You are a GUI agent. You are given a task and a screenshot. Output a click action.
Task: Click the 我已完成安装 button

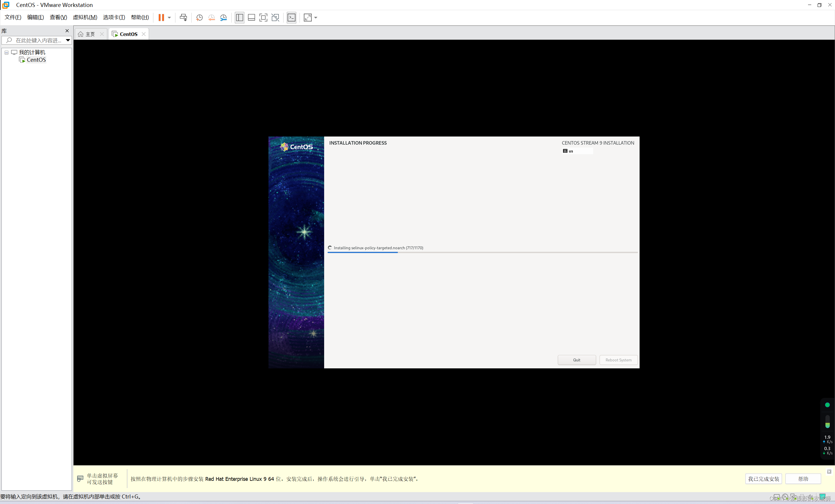tap(763, 478)
